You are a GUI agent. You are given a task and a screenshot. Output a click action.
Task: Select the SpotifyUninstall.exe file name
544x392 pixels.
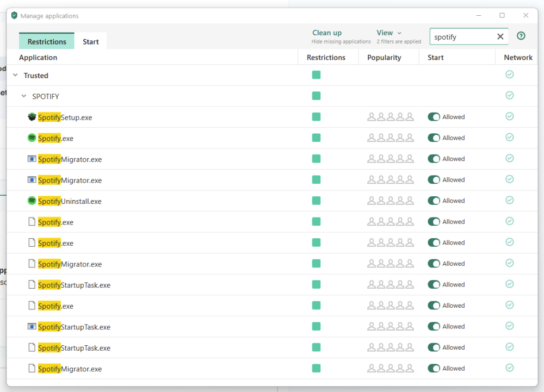[x=70, y=201]
